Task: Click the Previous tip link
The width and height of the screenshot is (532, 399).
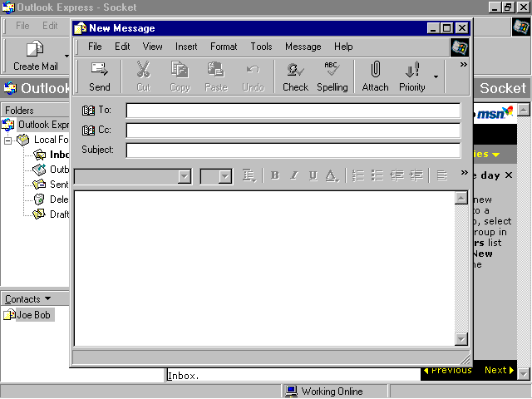Action: 448,371
